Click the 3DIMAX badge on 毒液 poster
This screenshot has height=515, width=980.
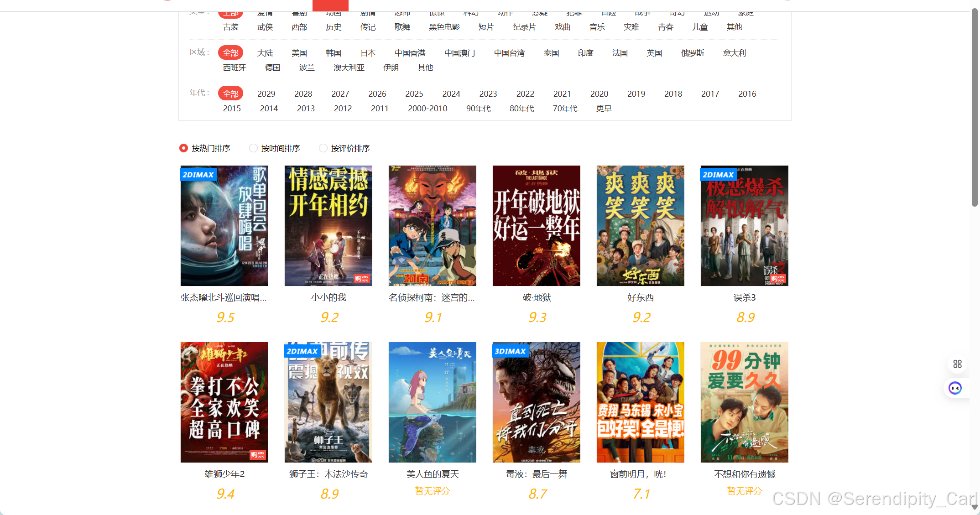(x=510, y=351)
